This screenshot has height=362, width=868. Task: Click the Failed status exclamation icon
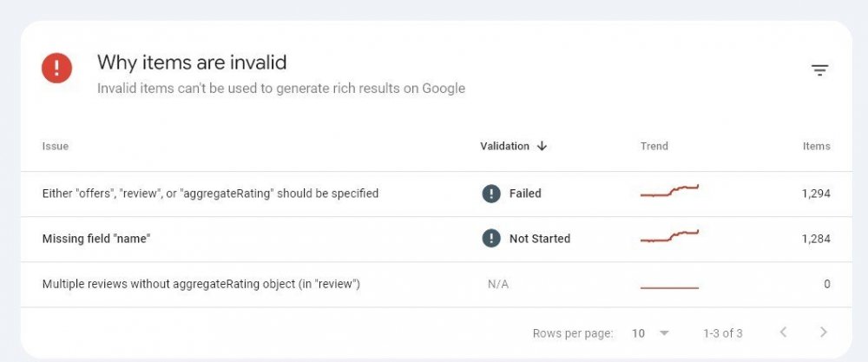[491, 194]
